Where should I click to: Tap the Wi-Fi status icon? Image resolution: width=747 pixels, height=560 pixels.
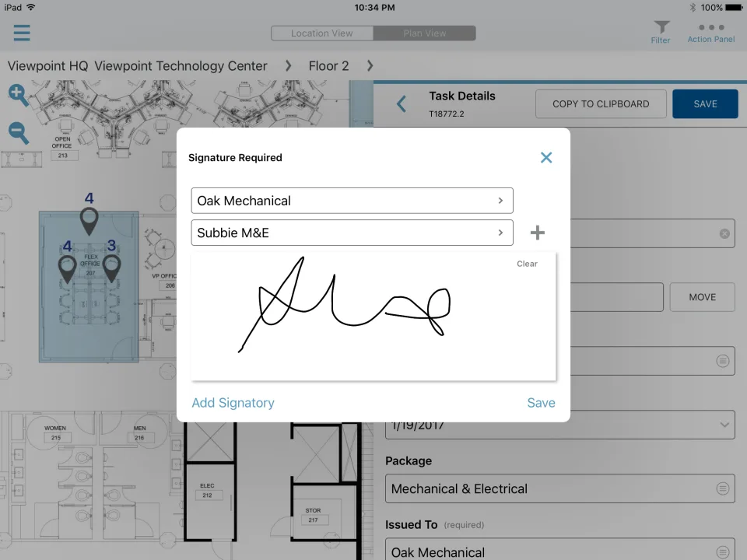(x=31, y=7)
